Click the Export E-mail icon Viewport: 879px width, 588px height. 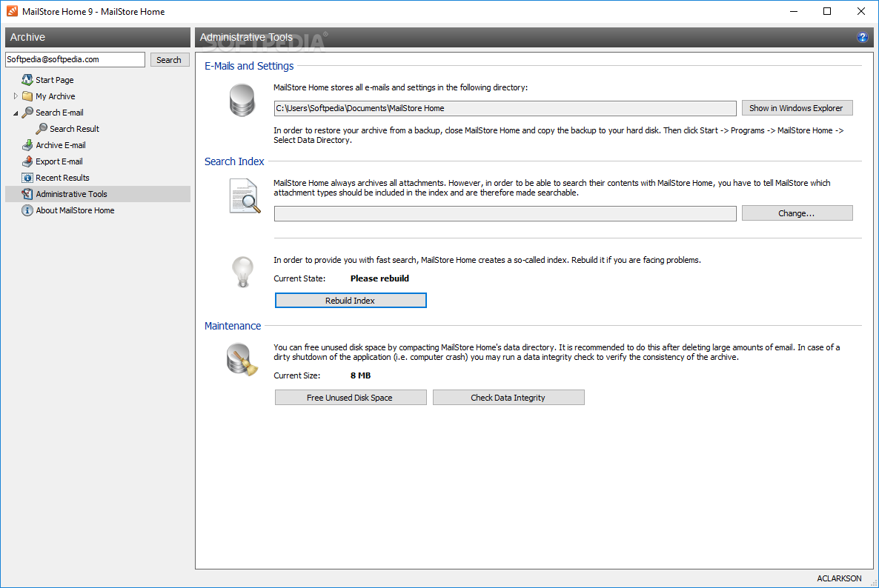[27, 161]
